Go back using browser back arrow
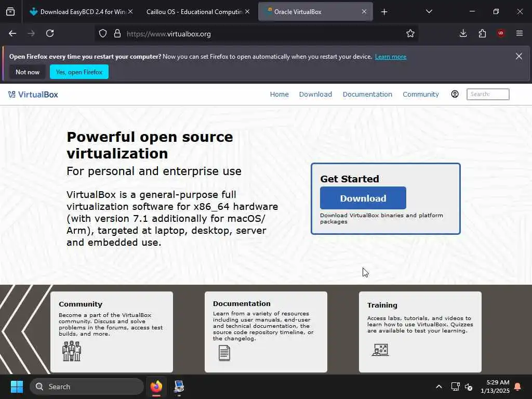Screen dimensions: 532x399 (12, 34)
